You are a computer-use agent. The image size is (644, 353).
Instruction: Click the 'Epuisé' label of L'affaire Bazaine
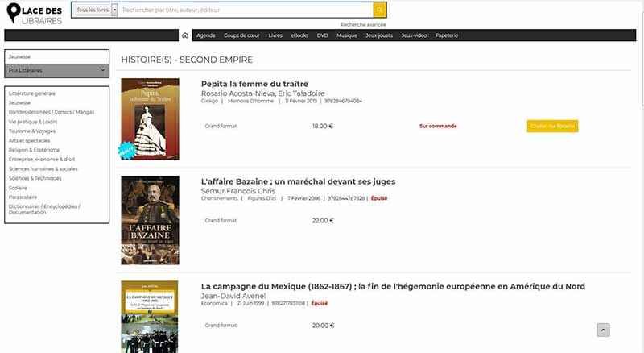(x=379, y=198)
